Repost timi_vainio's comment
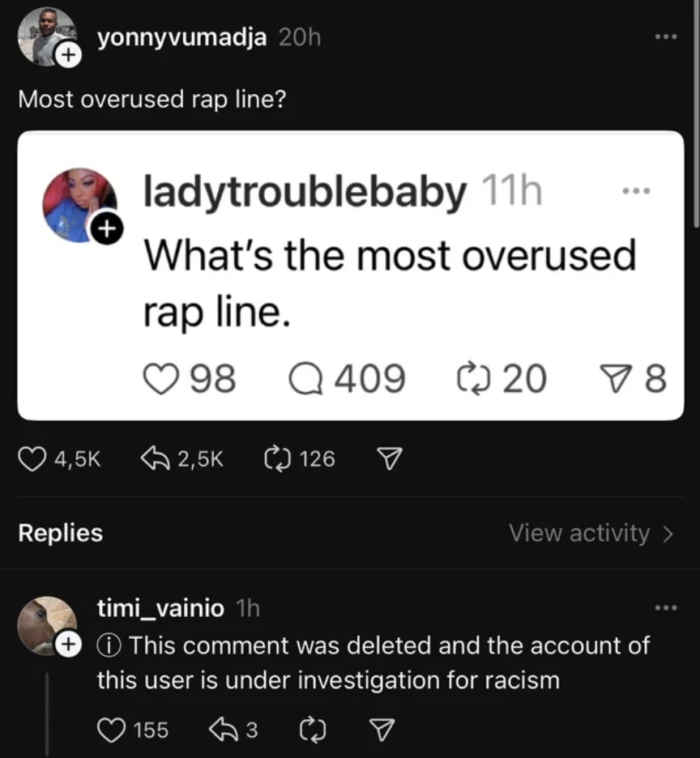Viewport: 700px width, 758px height. (310, 730)
